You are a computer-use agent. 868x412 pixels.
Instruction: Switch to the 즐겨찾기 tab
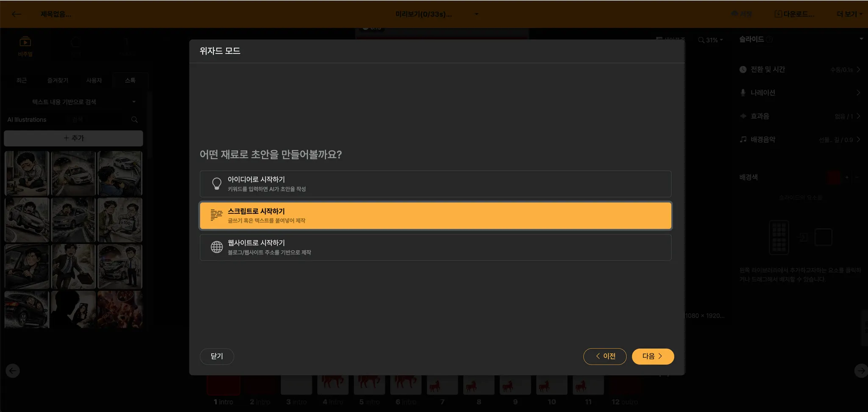click(58, 80)
